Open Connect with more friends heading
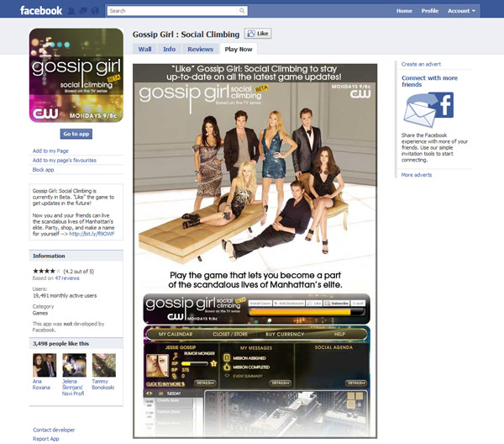The height and width of the screenshot is (444, 504). (429, 81)
